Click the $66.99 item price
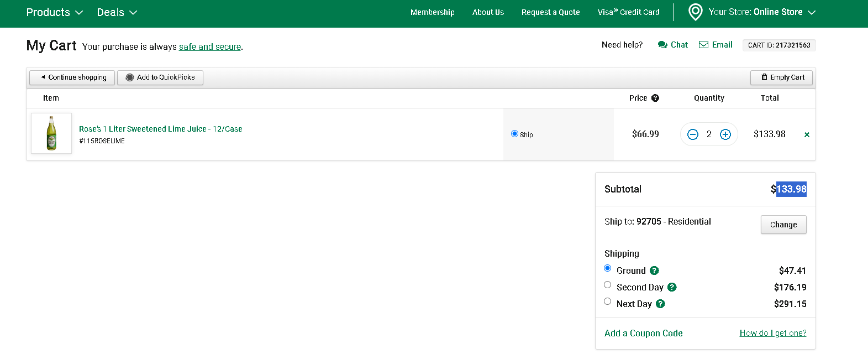Image resolution: width=868 pixels, height=364 pixels. 645,134
